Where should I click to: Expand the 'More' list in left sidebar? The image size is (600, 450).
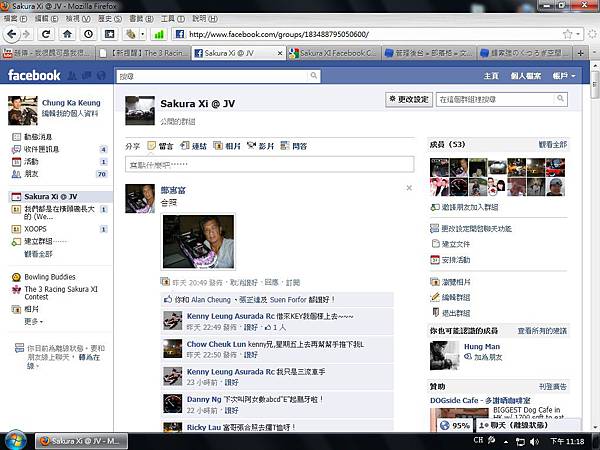click(x=33, y=321)
